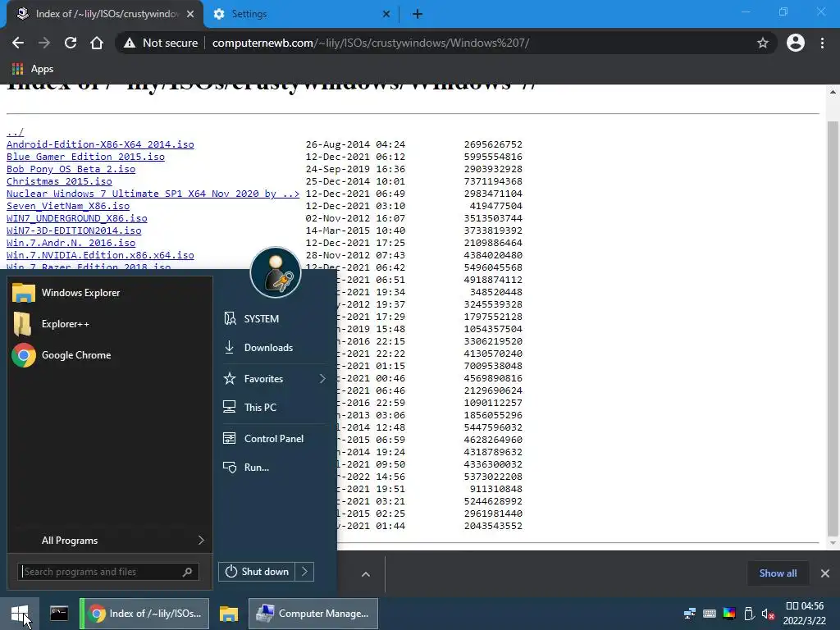Click the address bar URL
Screen dimensions: 840x630
pos(371,43)
